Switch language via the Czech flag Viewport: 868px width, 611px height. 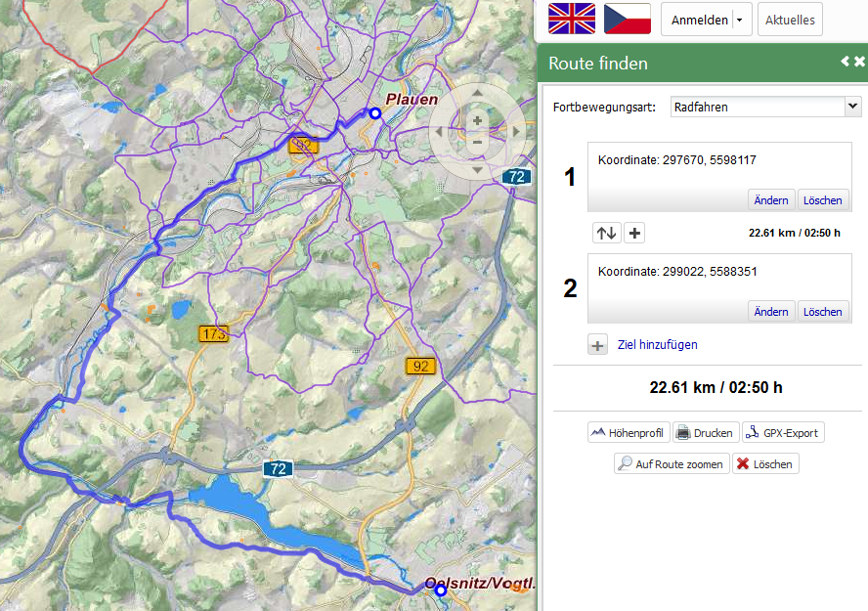point(628,19)
